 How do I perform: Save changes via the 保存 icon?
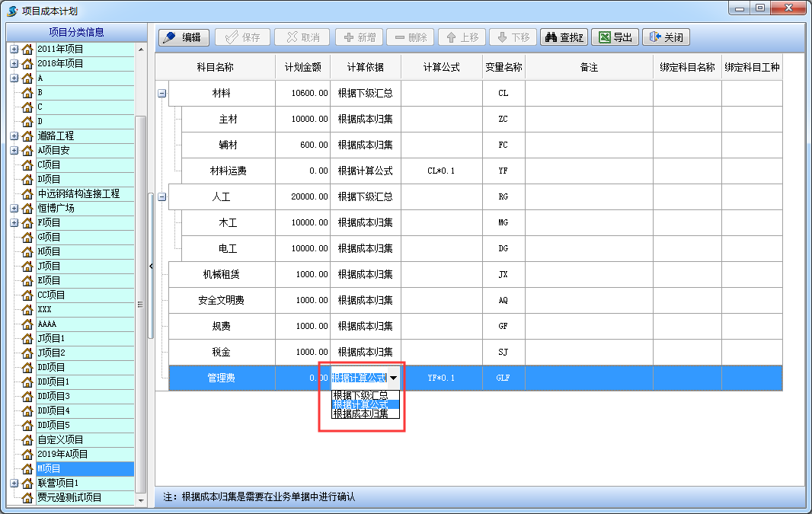click(x=231, y=37)
